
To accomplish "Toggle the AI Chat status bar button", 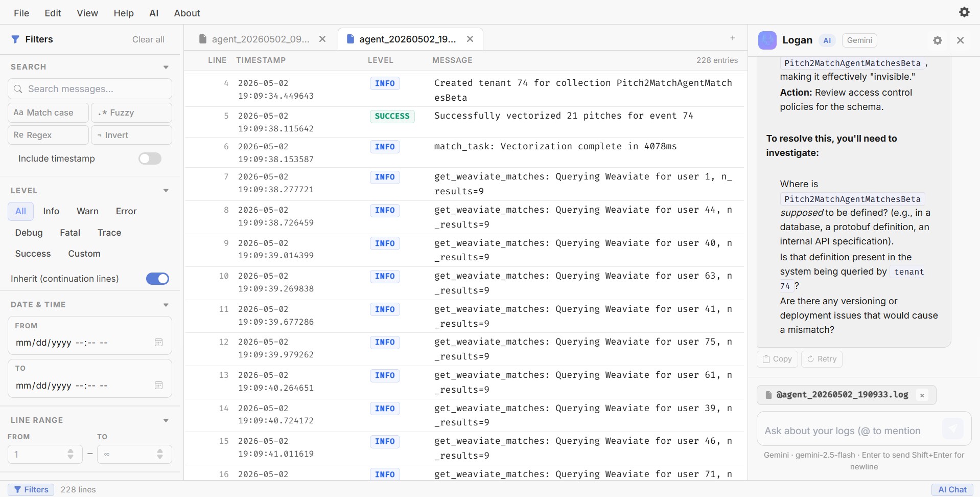I will coord(952,489).
